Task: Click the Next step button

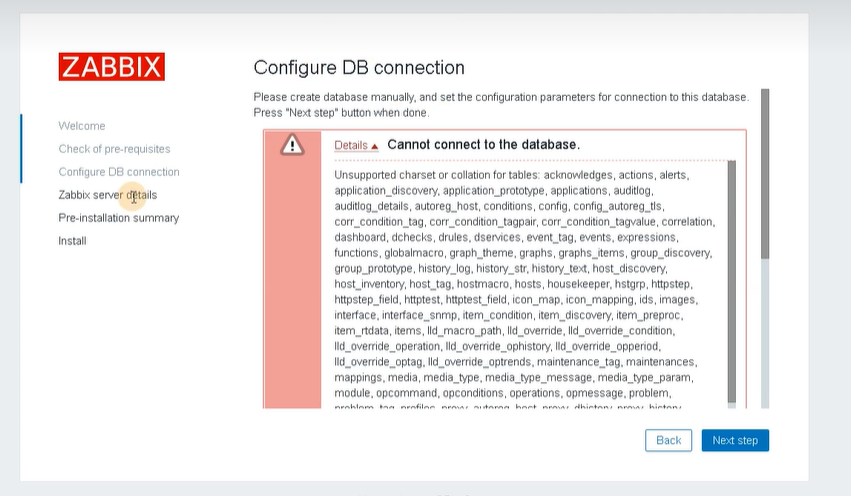Action: pyautogui.click(x=735, y=440)
